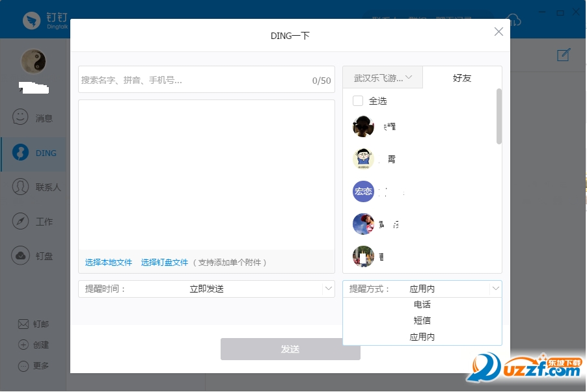Open the 联系人 (Contacts) section
Viewport: 587px width, 392px height.
[x=33, y=187]
